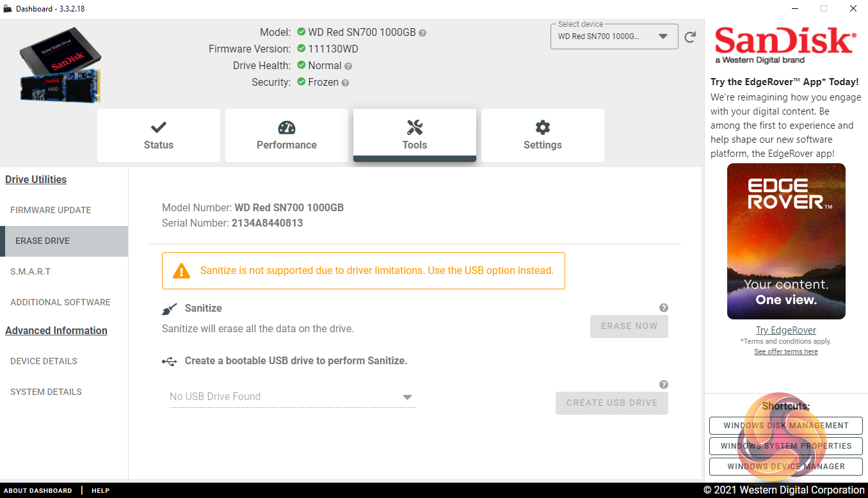The image size is (868, 498).
Task: Open the Select device dropdown
Action: point(614,36)
